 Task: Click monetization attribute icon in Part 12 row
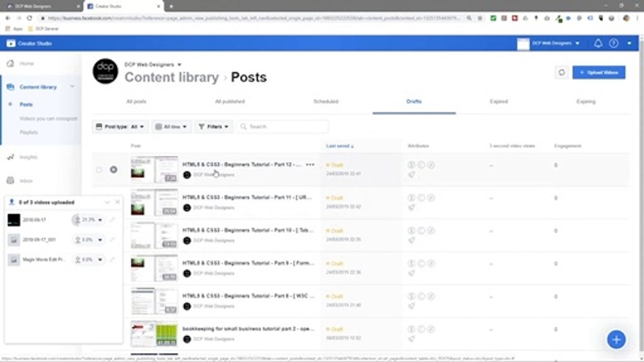point(411,165)
